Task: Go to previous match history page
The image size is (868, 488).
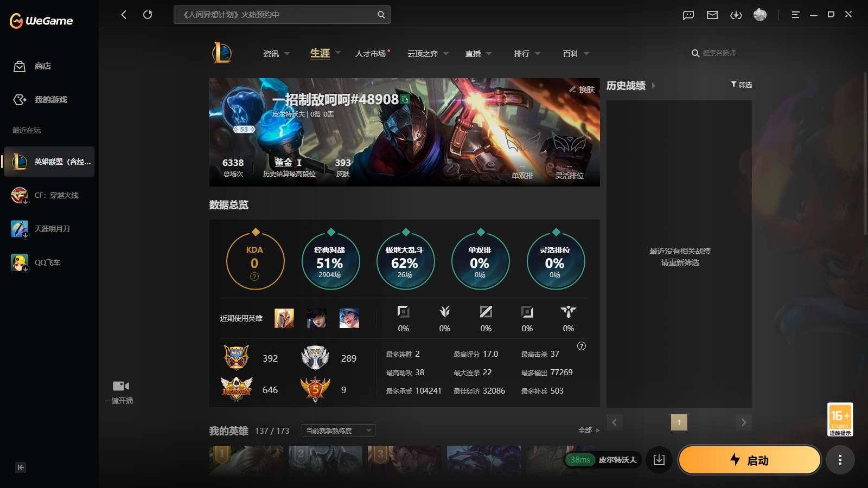Action: pyautogui.click(x=615, y=422)
